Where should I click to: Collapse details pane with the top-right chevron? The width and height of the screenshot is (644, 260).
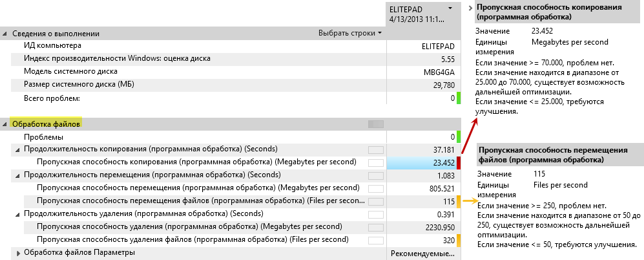coord(471,8)
